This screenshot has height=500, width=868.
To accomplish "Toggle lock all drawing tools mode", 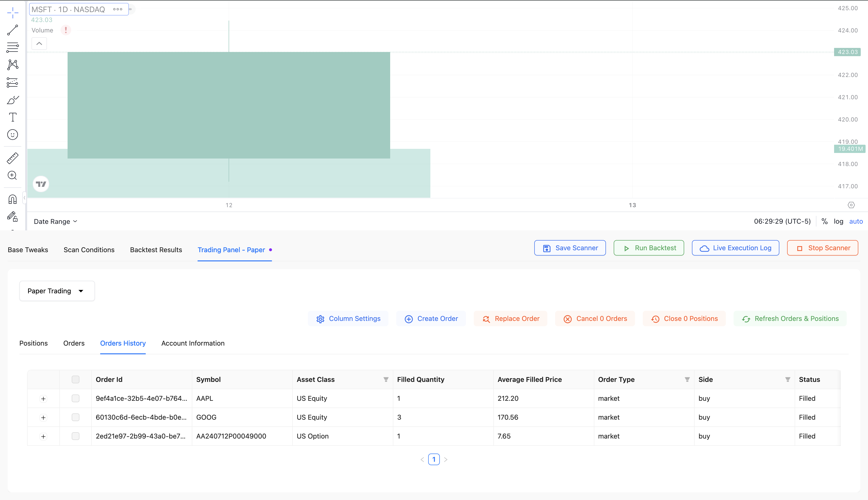I will [13, 217].
